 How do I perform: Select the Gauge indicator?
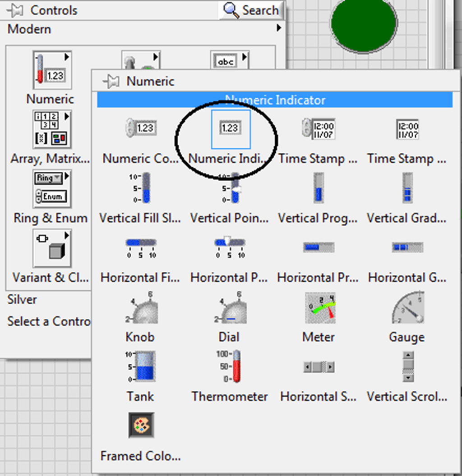click(x=407, y=309)
